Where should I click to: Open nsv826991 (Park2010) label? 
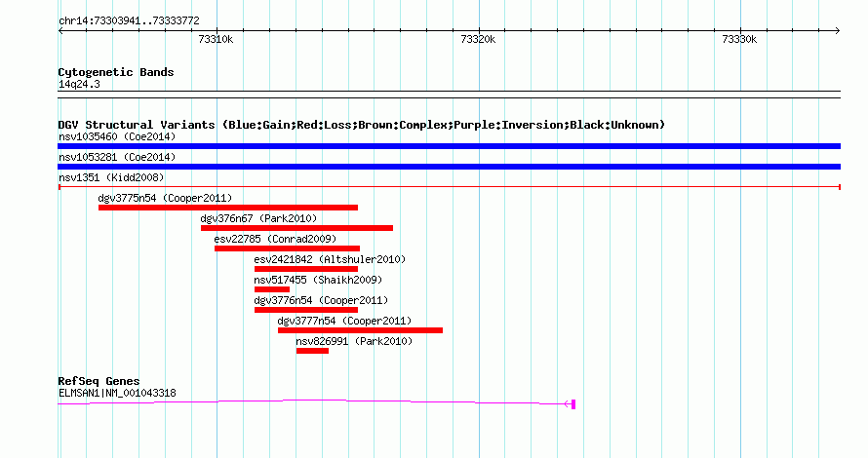click(354, 341)
